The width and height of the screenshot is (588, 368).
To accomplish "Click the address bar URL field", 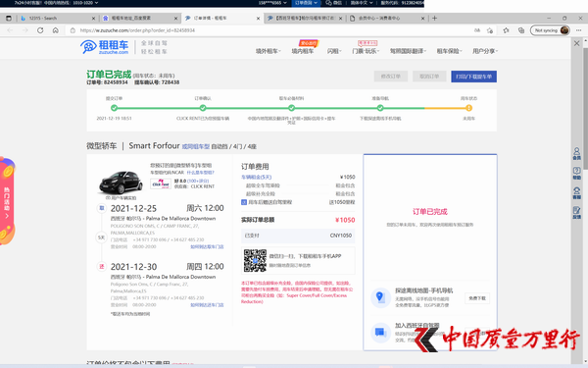I will (x=270, y=30).
